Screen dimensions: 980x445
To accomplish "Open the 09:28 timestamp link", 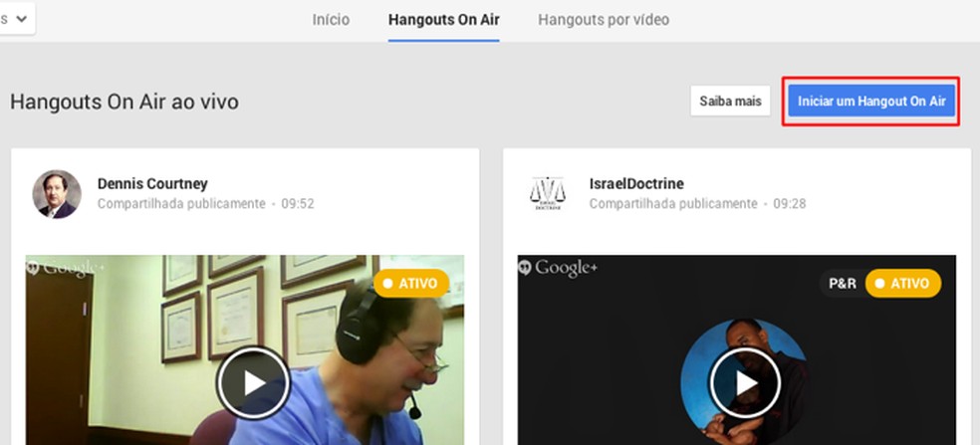I will pos(790,204).
